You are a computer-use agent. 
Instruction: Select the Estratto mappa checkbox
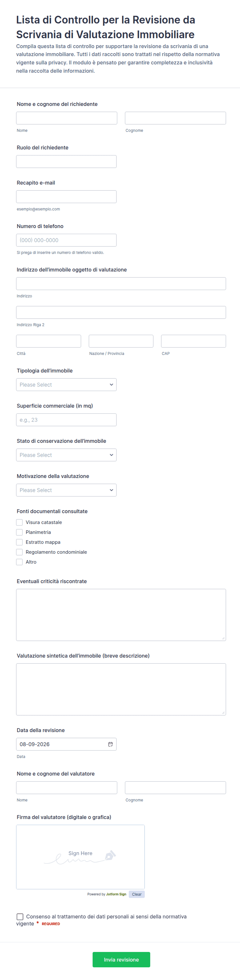pos(19,542)
